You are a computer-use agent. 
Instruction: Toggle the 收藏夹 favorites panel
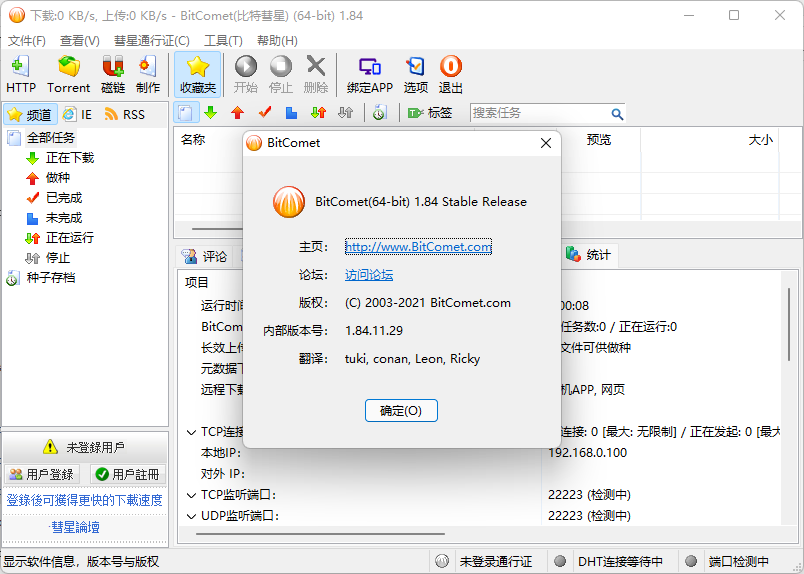pos(197,74)
